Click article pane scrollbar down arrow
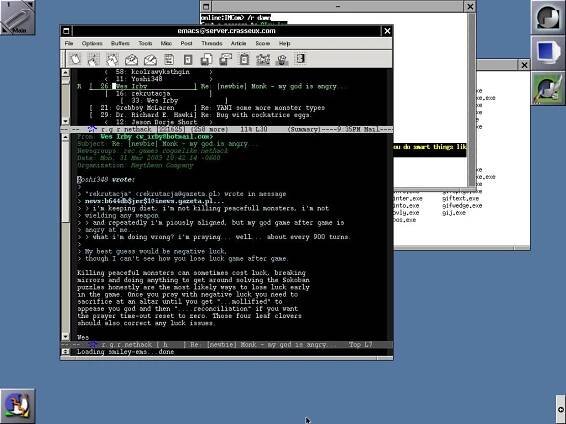The height and width of the screenshot is (424, 566). click(65, 336)
